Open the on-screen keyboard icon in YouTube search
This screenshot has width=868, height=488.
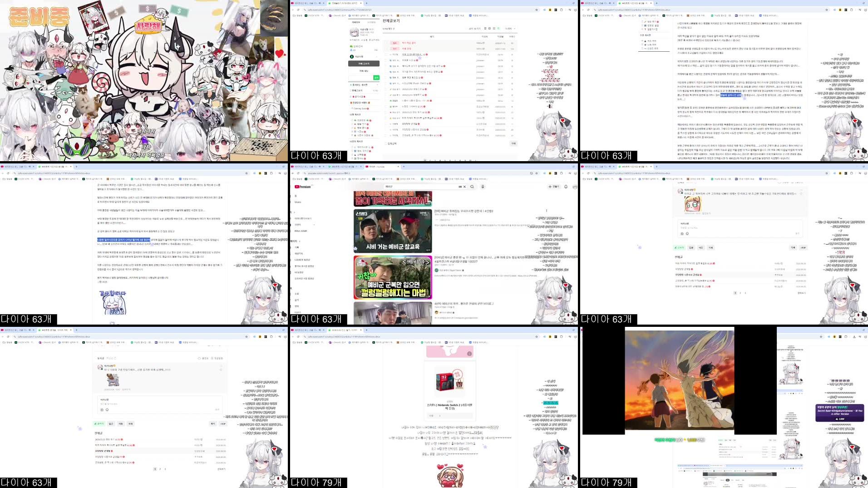461,186
